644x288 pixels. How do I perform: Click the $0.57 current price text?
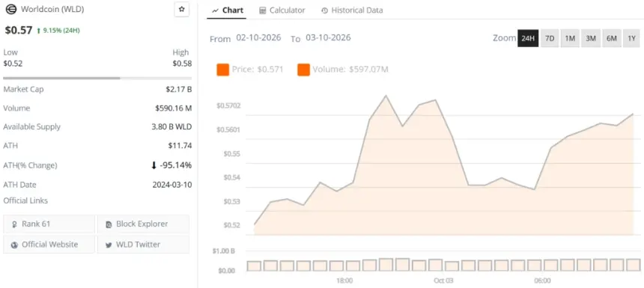pyautogui.click(x=19, y=30)
